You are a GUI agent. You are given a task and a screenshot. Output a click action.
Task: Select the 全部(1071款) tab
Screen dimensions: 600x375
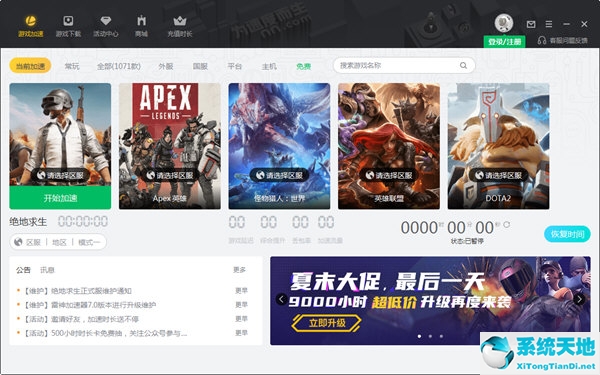[119, 66]
